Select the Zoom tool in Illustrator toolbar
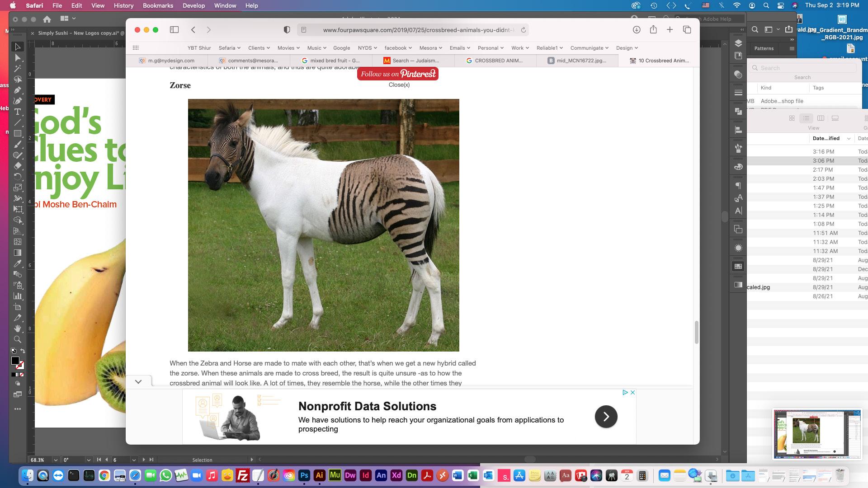 coord(18,339)
